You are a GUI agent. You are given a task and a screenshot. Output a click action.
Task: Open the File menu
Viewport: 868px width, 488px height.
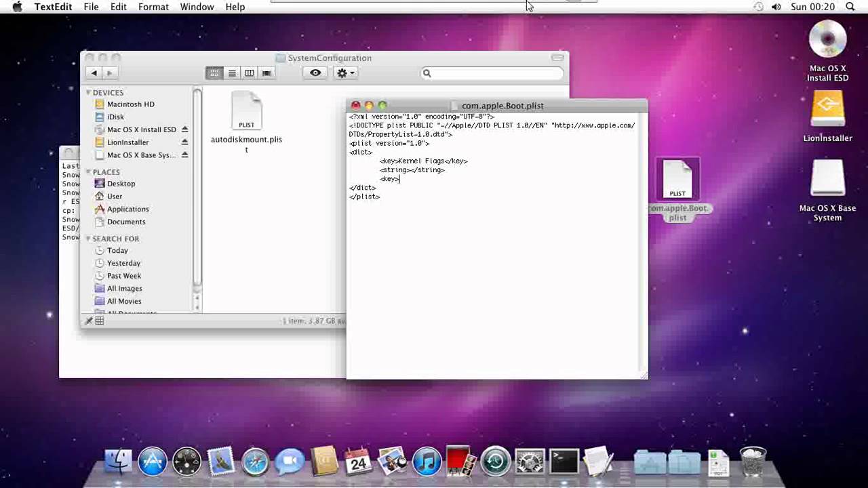[91, 7]
